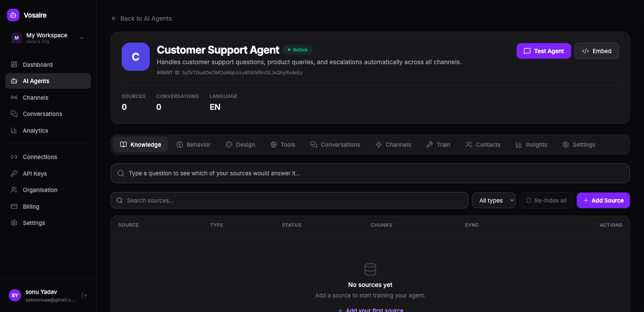The height and width of the screenshot is (312, 644).
Task: Click the EN language value
Action: (x=215, y=107)
